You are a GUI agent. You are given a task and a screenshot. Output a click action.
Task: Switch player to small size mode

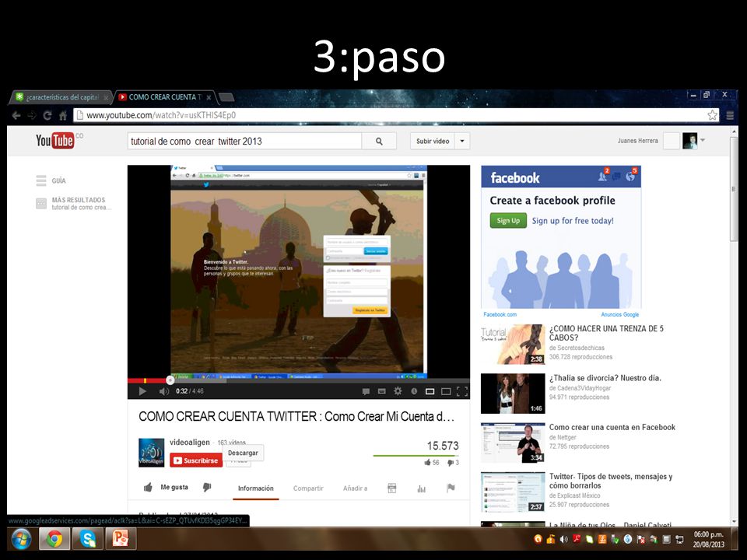(430, 391)
